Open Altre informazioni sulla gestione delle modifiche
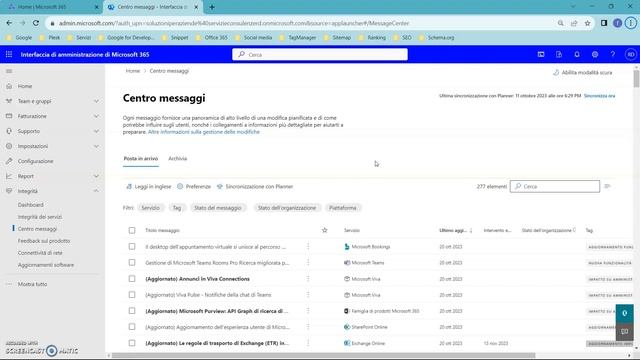This screenshot has width=640, height=360. click(x=204, y=132)
